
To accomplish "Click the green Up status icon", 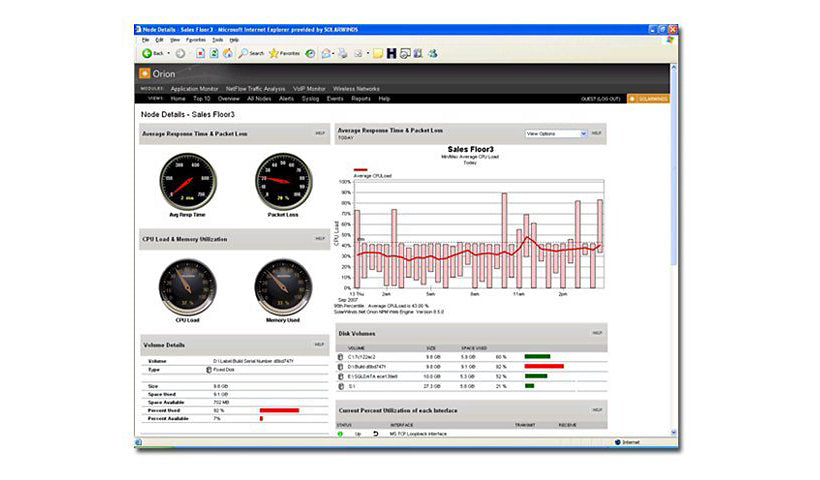I will pyautogui.click(x=340, y=434).
